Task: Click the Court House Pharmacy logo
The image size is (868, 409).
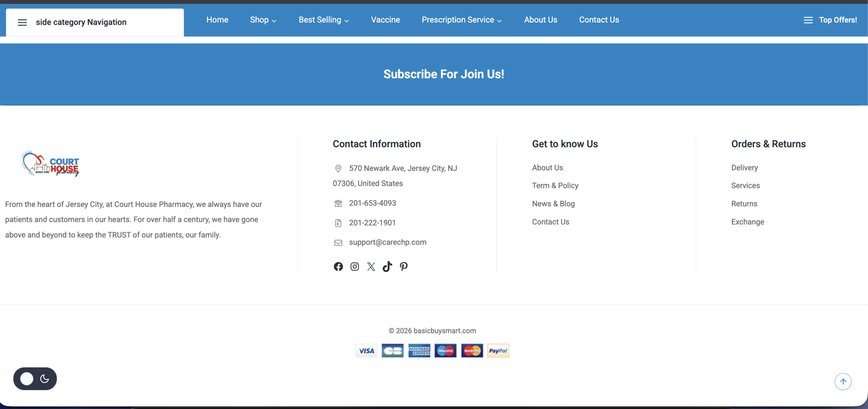Action: [50, 163]
